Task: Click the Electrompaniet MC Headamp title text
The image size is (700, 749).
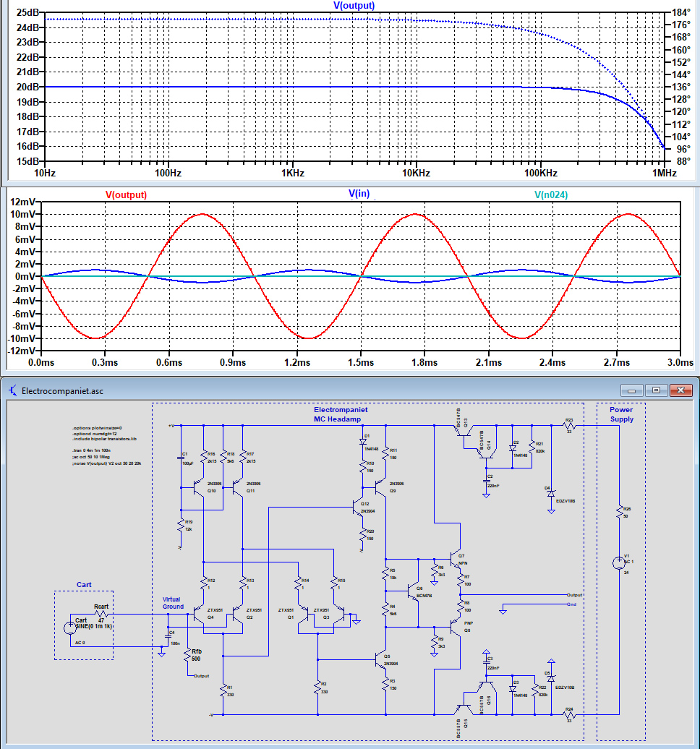Action: coord(340,414)
